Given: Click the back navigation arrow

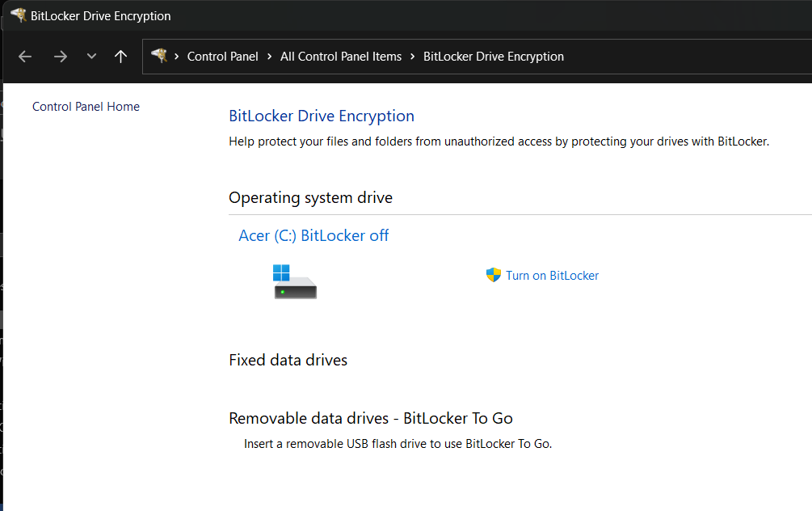Looking at the screenshot, I should point(25,57).
